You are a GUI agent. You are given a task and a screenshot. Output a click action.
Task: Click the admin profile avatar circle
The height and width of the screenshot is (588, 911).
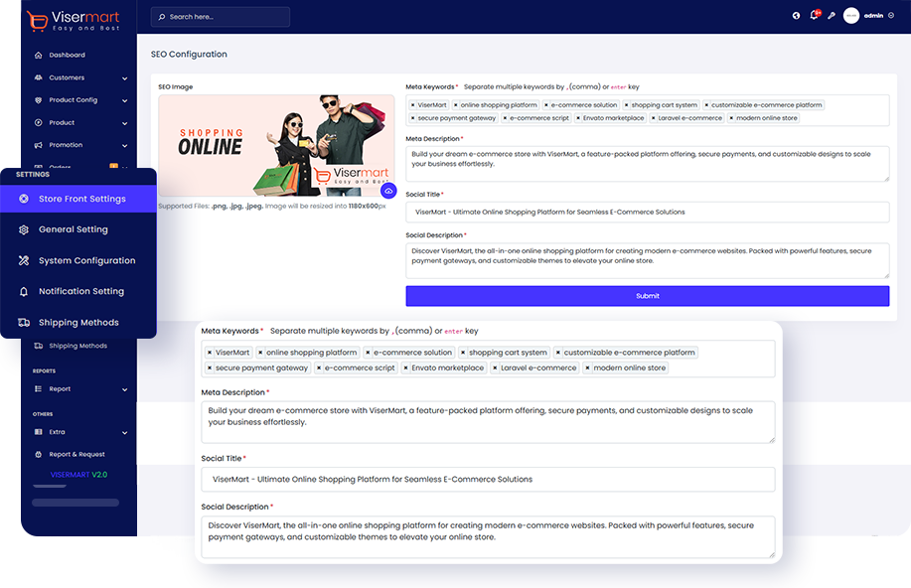(x=851, y=16)
